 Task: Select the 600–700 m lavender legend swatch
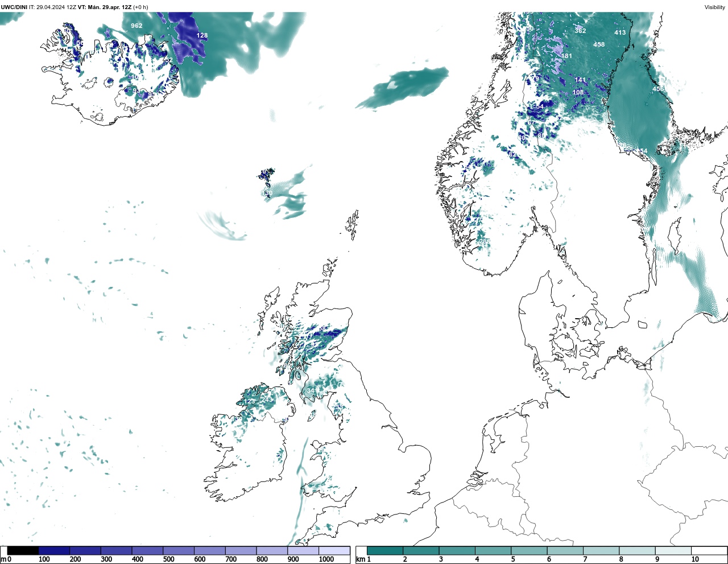pyautogui.click(x=210, y=551)
